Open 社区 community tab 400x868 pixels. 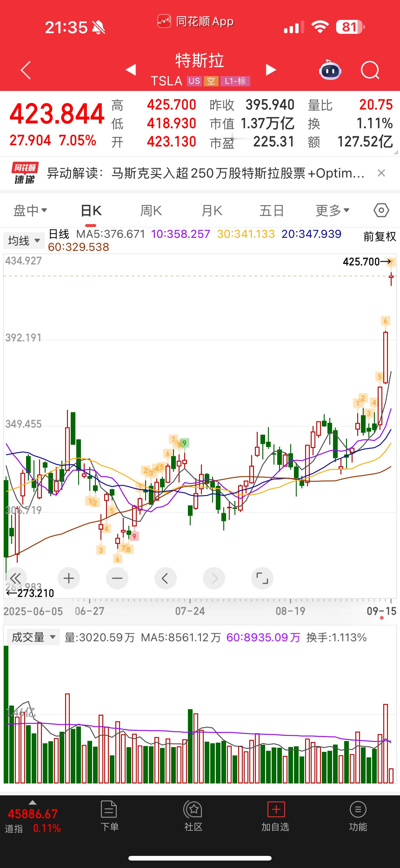193,816
